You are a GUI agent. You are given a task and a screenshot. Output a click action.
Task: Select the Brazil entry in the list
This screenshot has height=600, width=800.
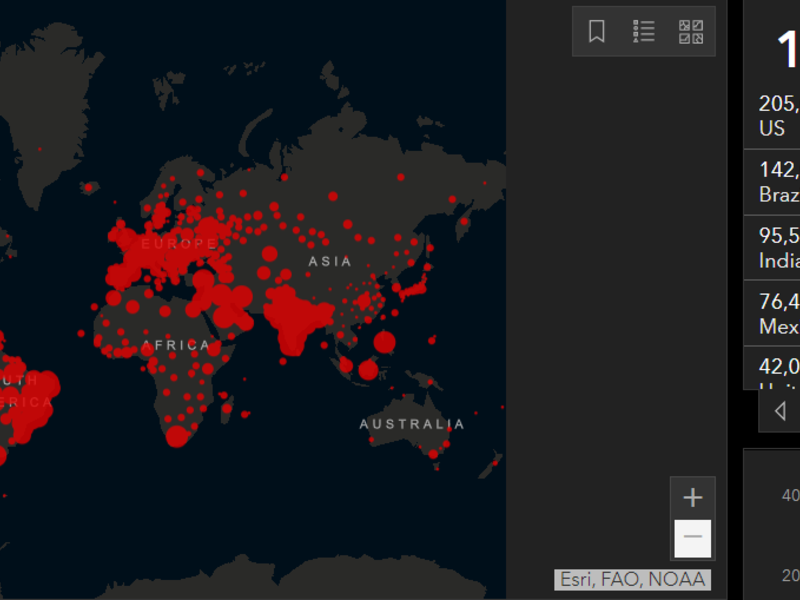[x=778, y=182]
